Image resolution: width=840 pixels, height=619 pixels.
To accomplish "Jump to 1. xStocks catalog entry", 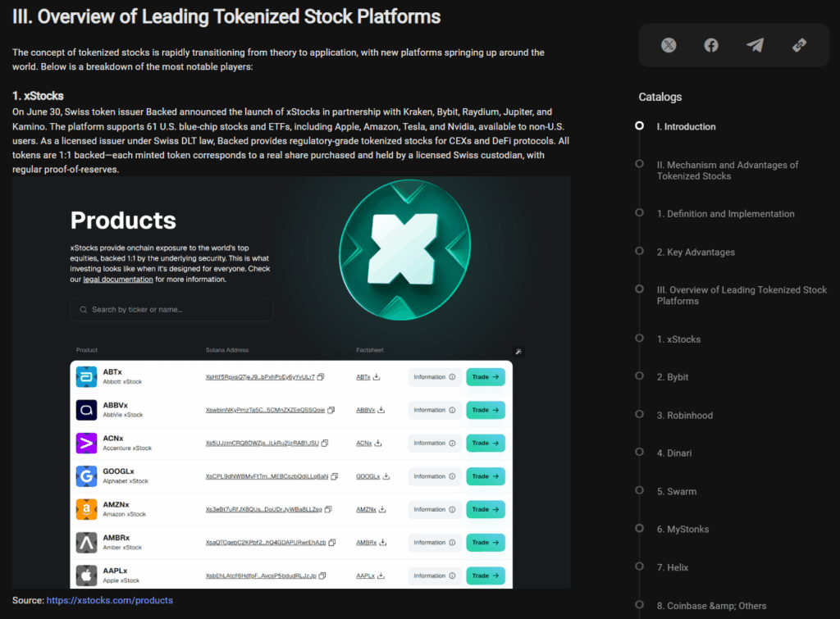I will (x=678, y=339).
